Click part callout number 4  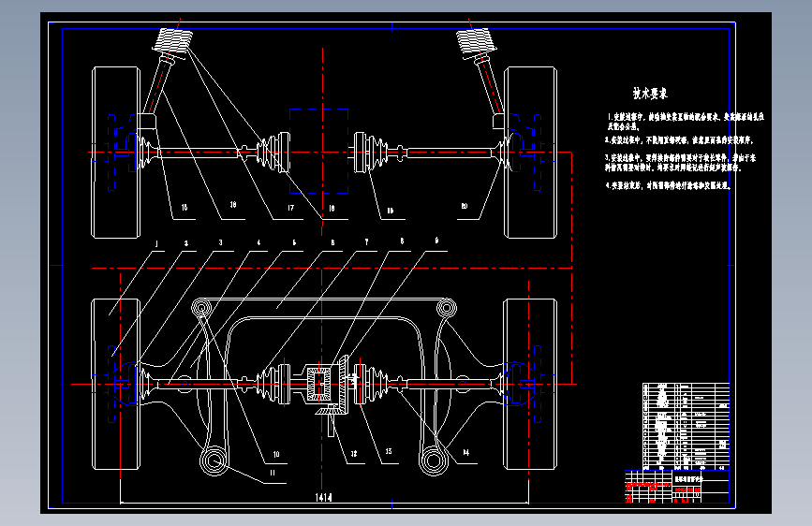258,242
